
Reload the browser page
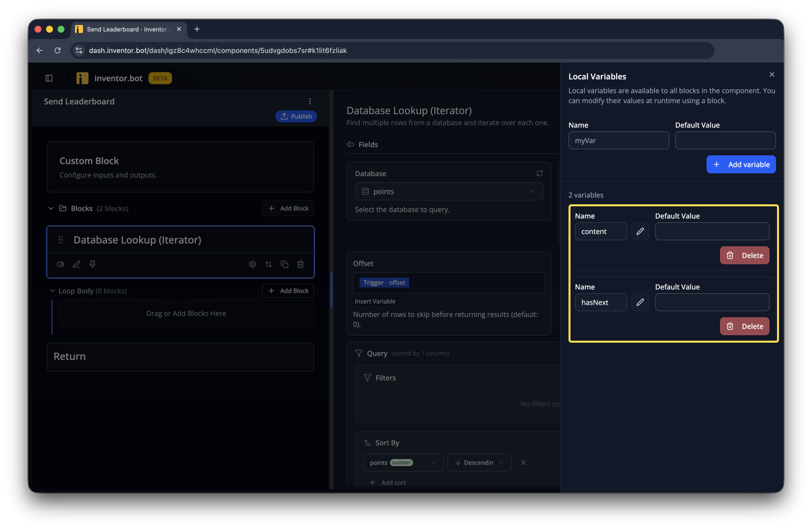57,50
